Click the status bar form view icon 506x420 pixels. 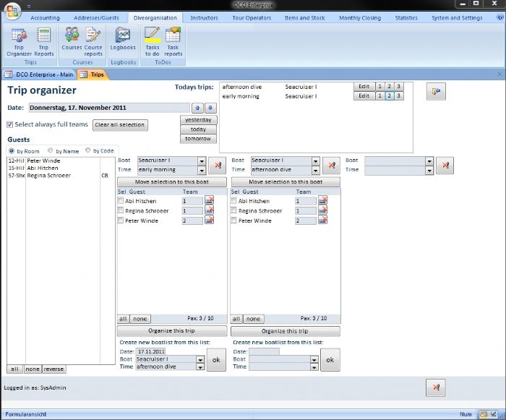484,414
